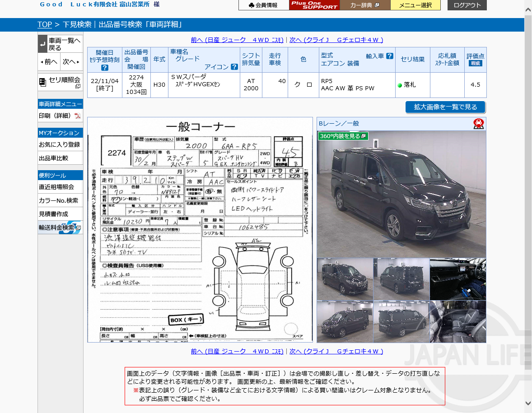Open the PDF print icon for 印刷（詳細）
532x413 pixels.
click(x=77, y=116)
